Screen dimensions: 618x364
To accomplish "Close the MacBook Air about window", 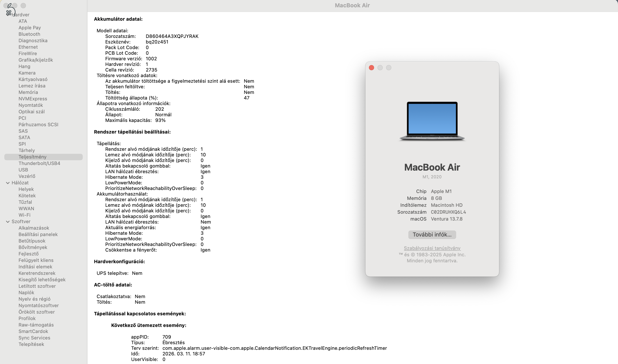I will [371, 68].
